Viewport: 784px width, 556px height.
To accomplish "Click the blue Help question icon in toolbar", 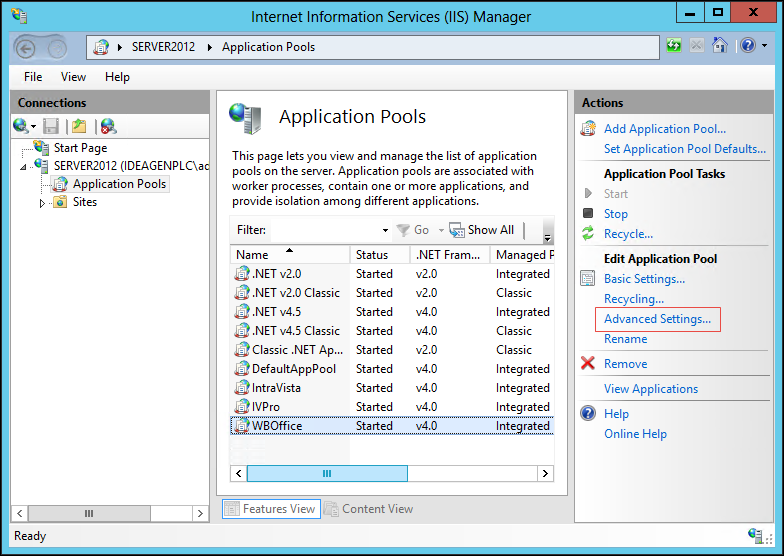I will (748, 46).
